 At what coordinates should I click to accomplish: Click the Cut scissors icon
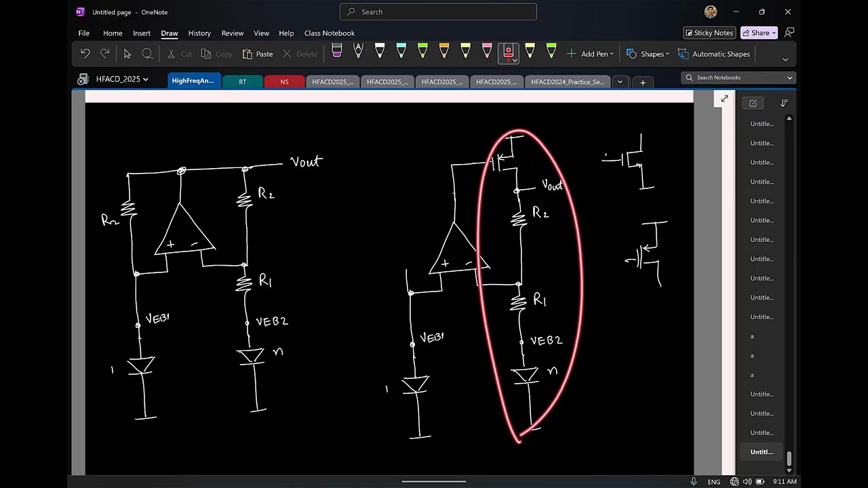(171, 54)
